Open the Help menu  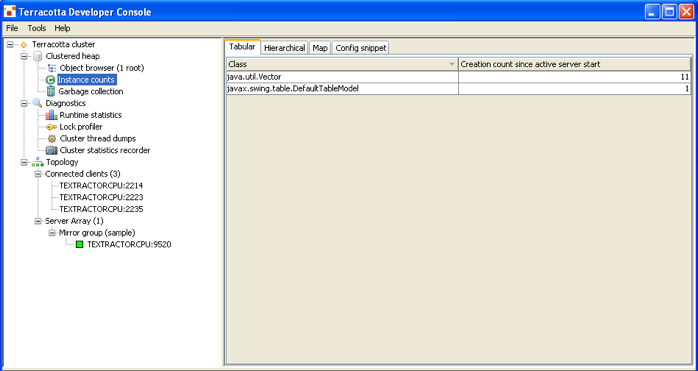tap(62, 28)
